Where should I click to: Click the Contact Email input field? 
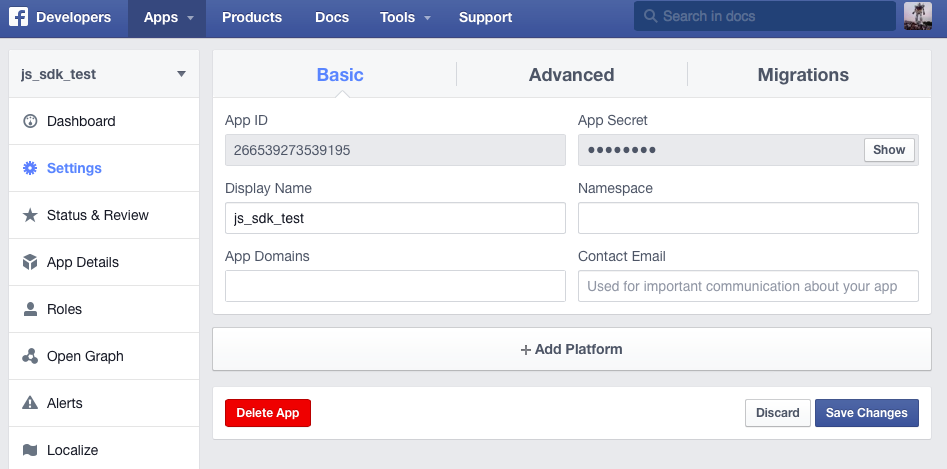(x=748, y=286)
